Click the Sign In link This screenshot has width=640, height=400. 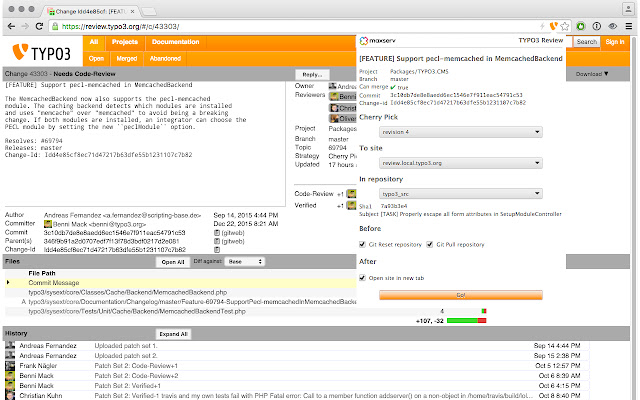615,42
